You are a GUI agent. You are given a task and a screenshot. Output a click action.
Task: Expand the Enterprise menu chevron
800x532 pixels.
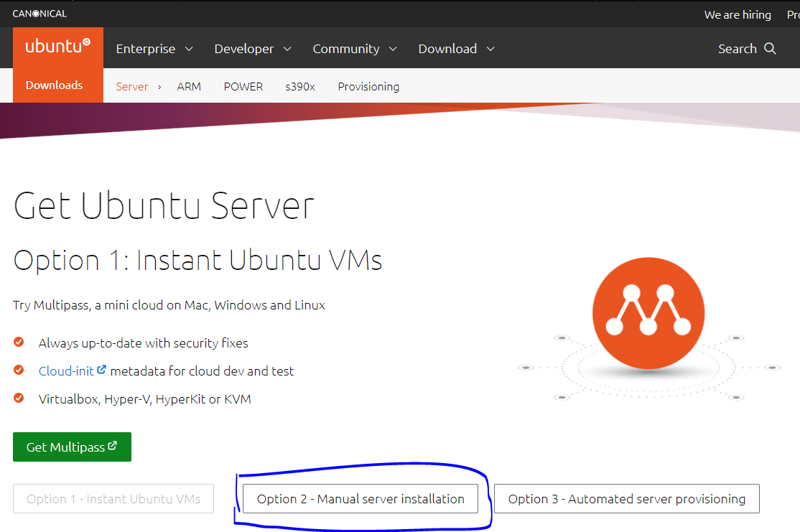click(189, 49)
